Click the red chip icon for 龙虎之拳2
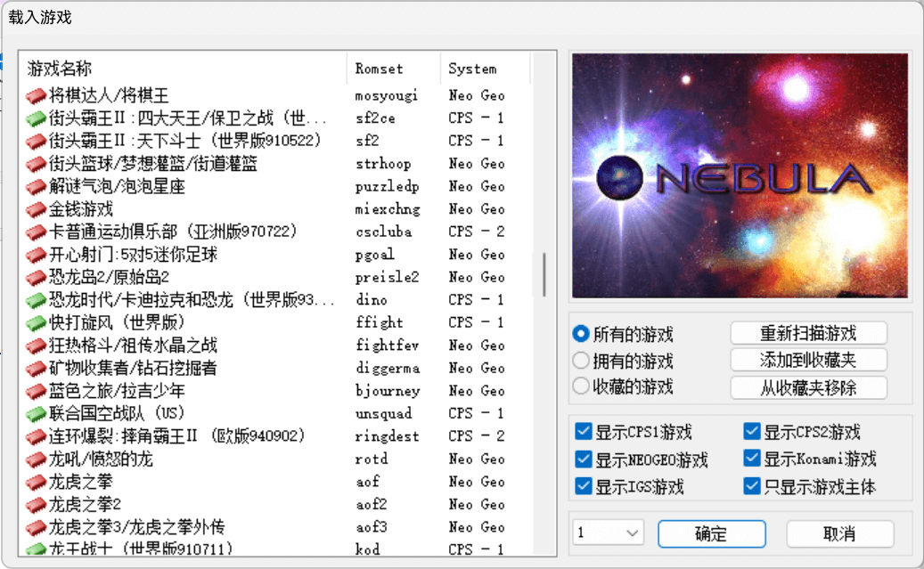 [x=36, y=505]
